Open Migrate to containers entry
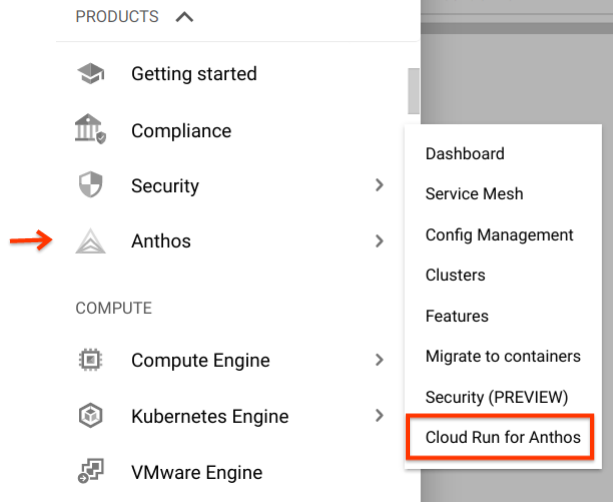The height and width of the screenshot is (502, 613). [502, 356]
